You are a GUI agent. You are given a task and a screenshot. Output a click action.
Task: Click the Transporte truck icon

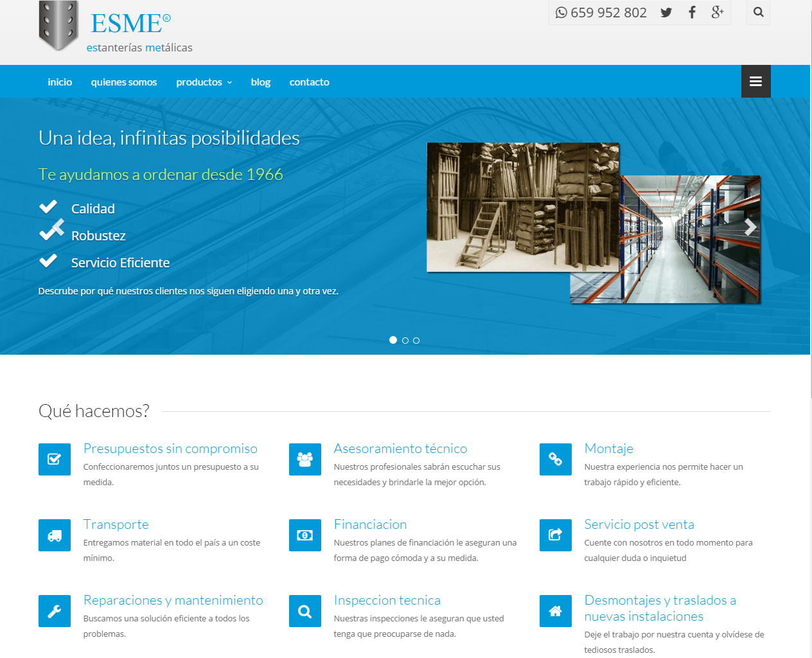(55, 535)
